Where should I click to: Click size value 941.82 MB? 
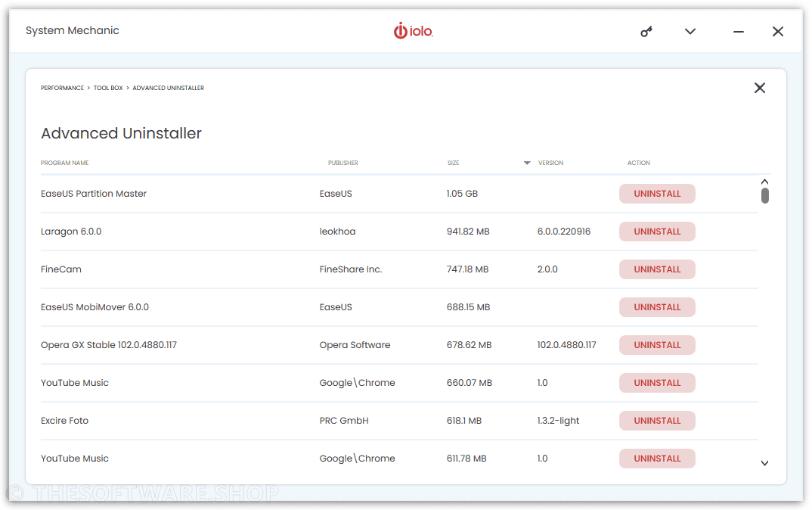468,232
